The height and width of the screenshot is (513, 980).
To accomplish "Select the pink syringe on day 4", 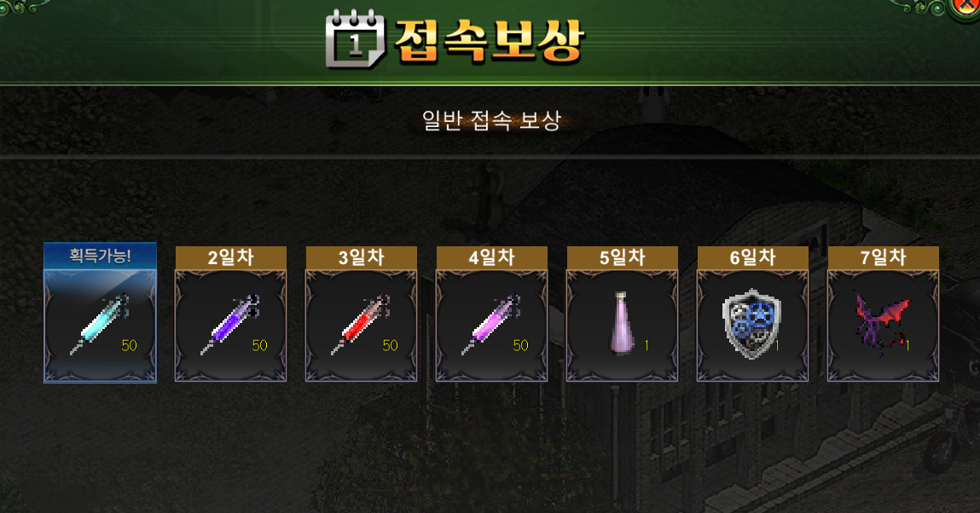I will 492,326.
